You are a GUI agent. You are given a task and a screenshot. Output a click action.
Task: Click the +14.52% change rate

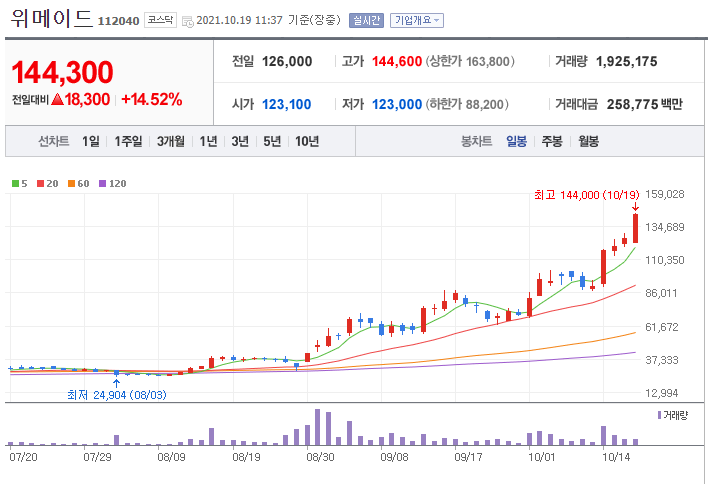[x=152, y=99]
